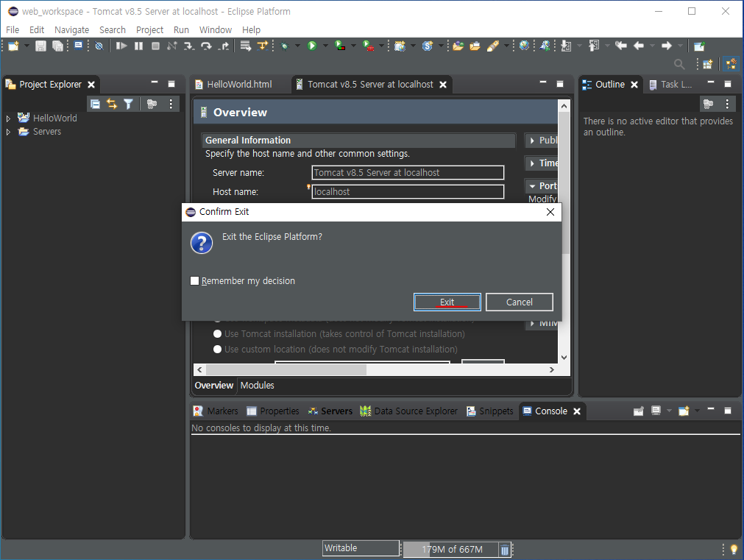Viewport: 744px width, 560px height.
Task: Click the lightbulb tip icon in status bar
Action: click(x=734, y=549)
